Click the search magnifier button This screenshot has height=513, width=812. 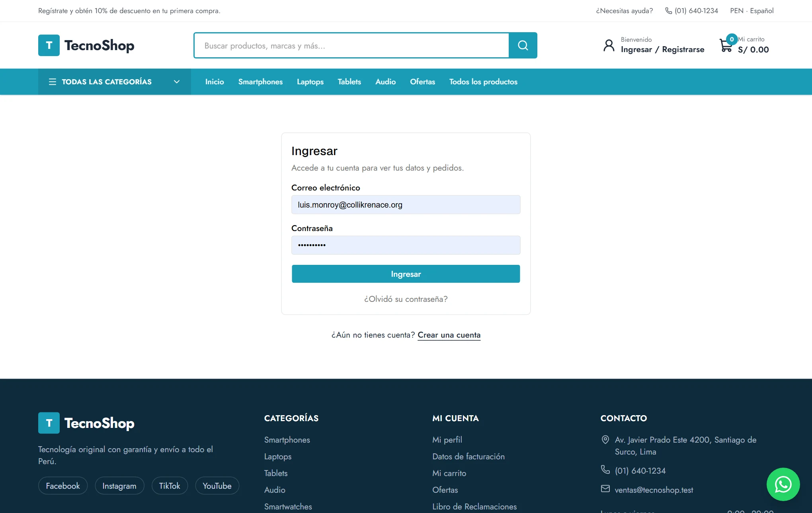click(x=523, y=45)
